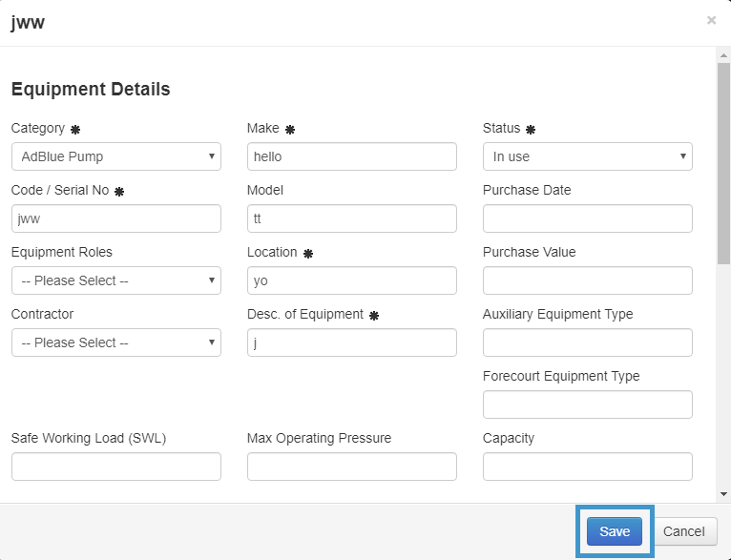Close the jww dialog with the X
731x560 pixels.
click(711, 20)
